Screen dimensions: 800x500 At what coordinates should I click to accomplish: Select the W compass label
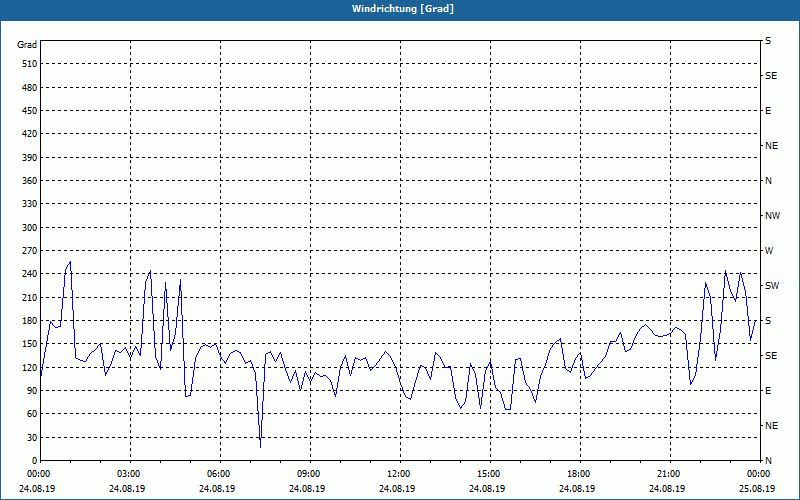pyautogui.click(x=769, y=251)
